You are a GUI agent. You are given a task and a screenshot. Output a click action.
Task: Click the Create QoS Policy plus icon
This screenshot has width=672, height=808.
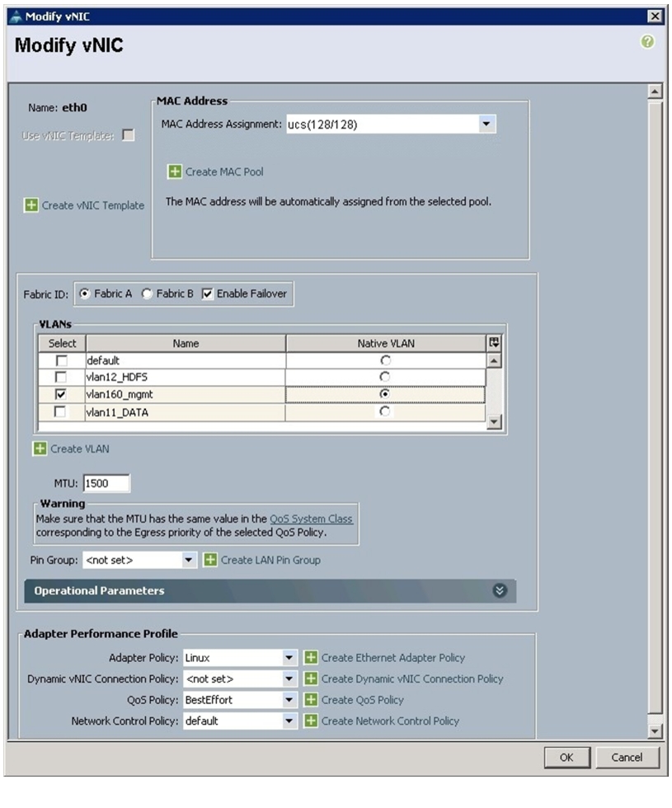[x=311, y=700]
